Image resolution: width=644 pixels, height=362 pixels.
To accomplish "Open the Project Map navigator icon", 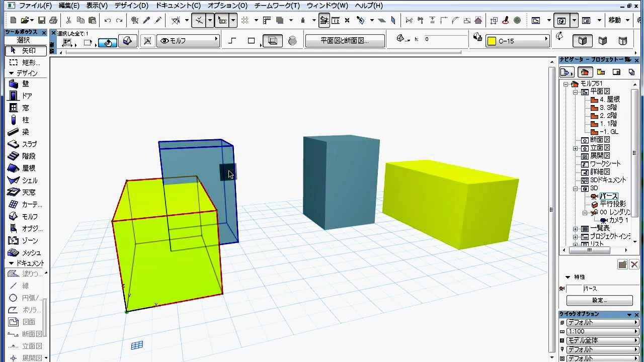I will tap(584, 72).
